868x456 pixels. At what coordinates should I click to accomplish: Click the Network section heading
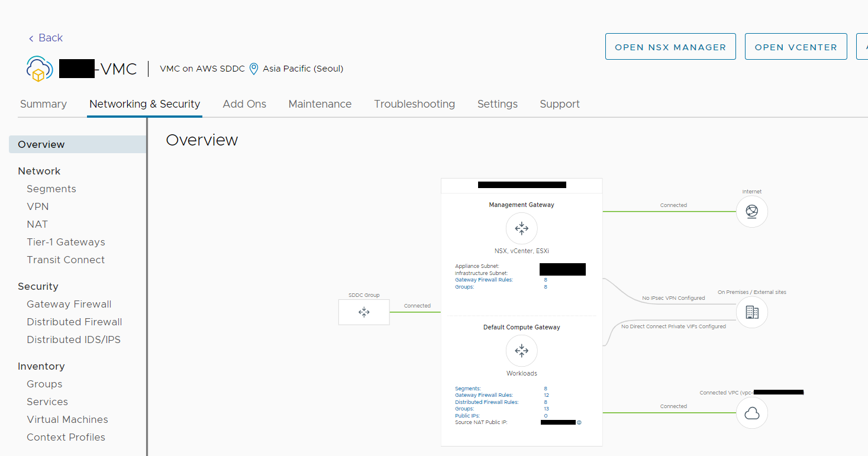coord(39,171)
